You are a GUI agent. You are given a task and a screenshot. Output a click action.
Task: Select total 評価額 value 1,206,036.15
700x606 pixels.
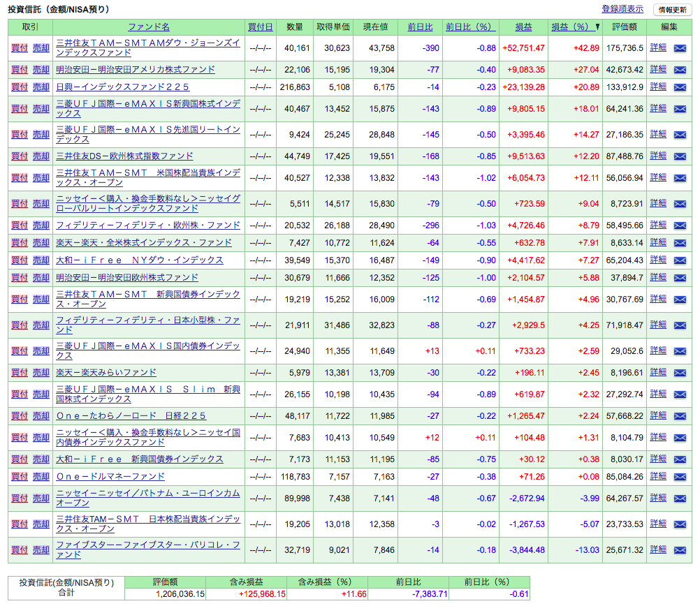(x=180, y=594)
